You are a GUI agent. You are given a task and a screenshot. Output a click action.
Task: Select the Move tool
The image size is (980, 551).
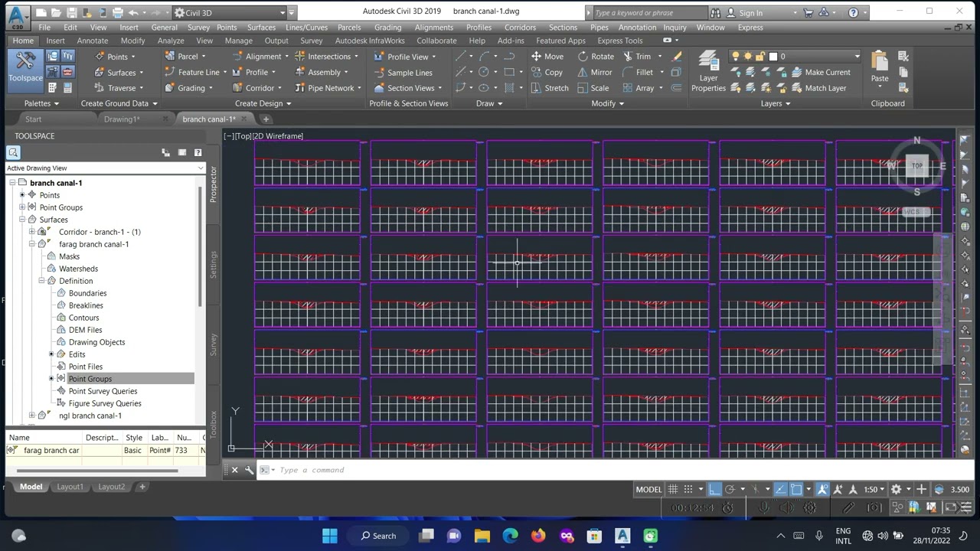[547, 56]
